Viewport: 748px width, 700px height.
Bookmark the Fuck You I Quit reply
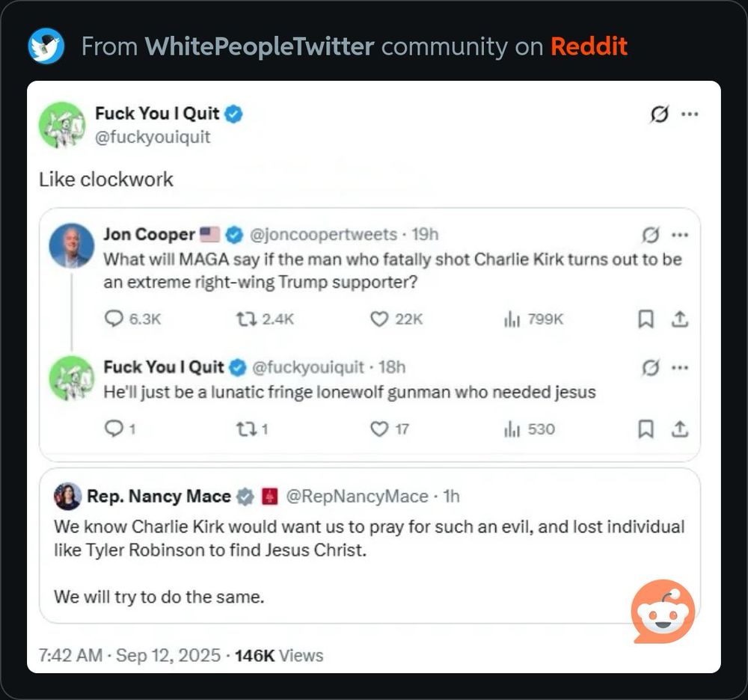pyautogui.click(x=646, y=429)
